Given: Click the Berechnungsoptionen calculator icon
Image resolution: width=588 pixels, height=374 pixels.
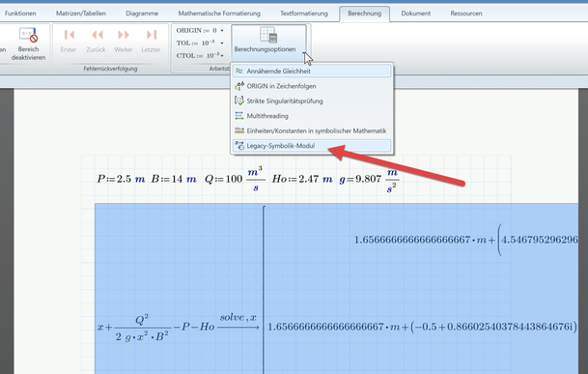Looking at the screenshot, I should click(268, 35).
